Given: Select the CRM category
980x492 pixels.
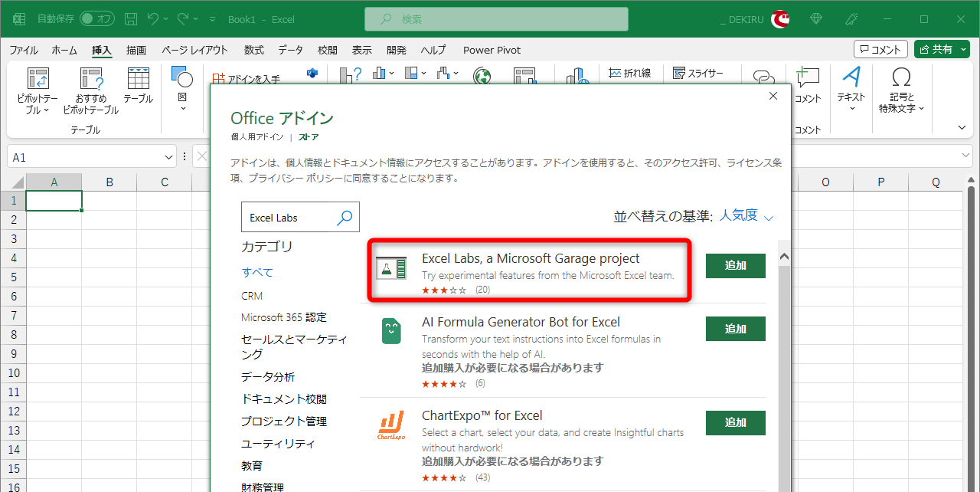Looking at the screenshot, I should point(252,296).
